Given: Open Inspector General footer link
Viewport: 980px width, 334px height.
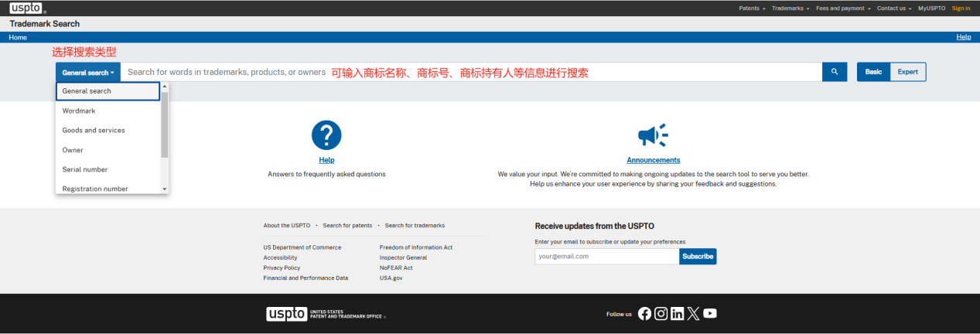Looking at the screenshot, I should point(403,257).
